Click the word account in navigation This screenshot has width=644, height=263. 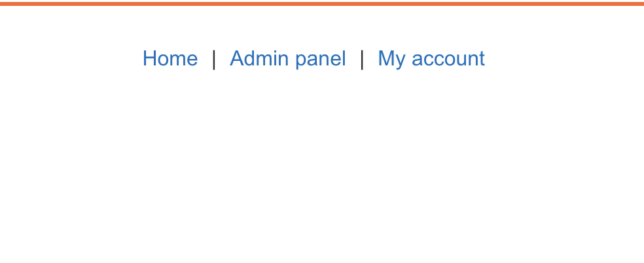click(448, 59)
